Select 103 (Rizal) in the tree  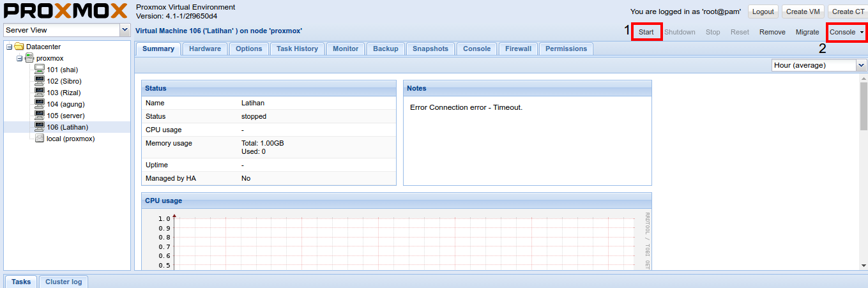coord(64,93)
